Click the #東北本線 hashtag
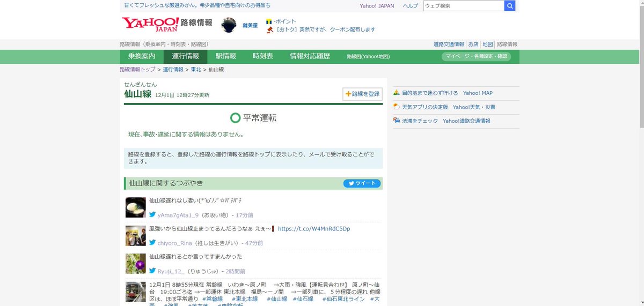Screen dimensions: 644x306 coord(245,299)
